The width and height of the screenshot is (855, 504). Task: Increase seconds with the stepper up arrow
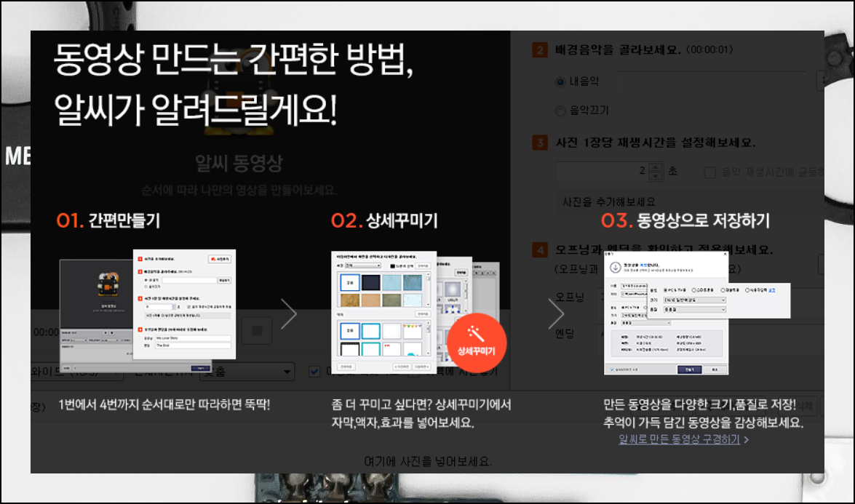pyautogui.click(x=656, y=167)
